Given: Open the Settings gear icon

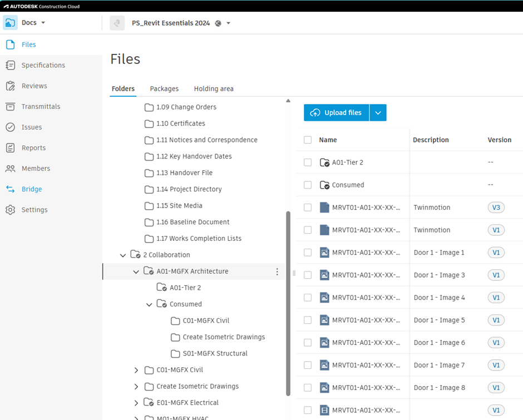Looking at the screenshot, I should [11, 210].
